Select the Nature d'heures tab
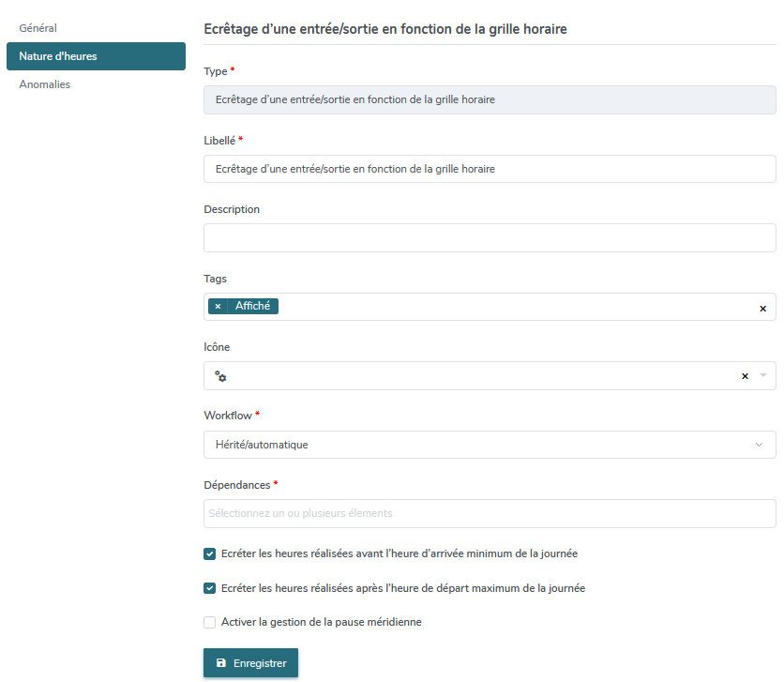Viewport: 784px width, 682px height. click(x=96, y=56)
